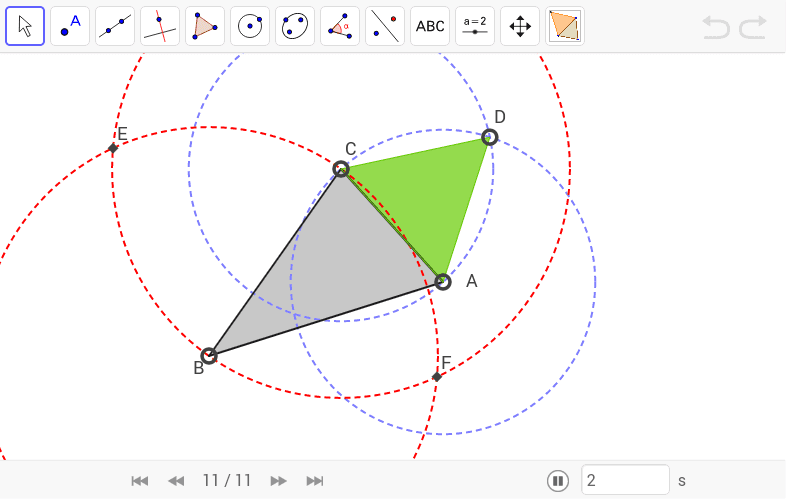Screen dimensions: 787x500
Task: Select the Point tool
Action: coord(70,26)
